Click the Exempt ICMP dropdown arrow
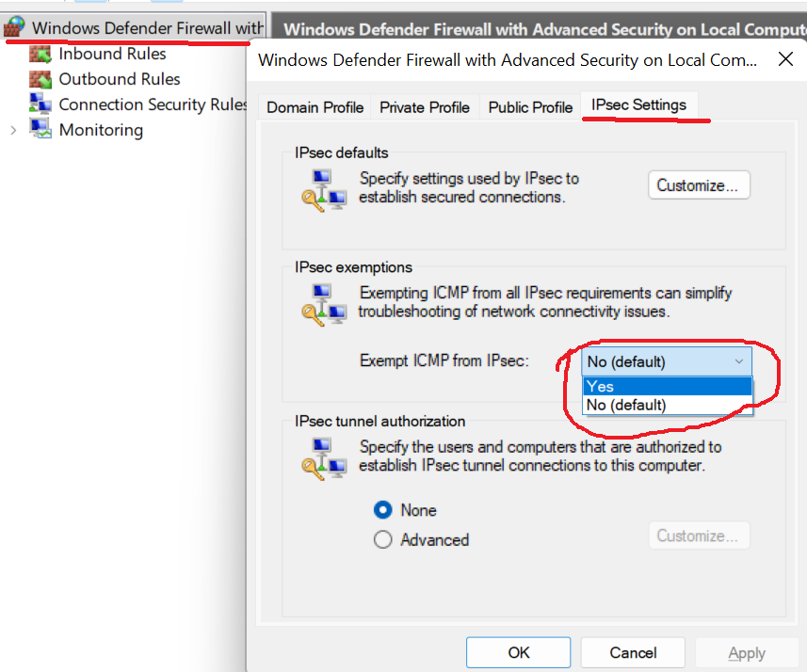 click(x=741, y=361)
